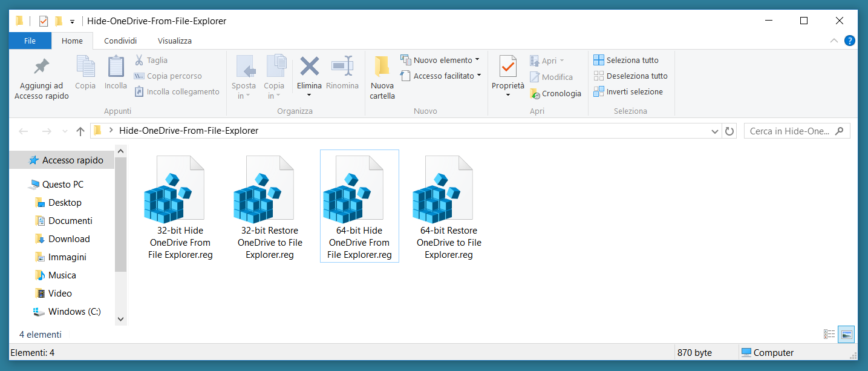868x371 pixels.
Task: Click Incolla collegamento command
Action: (177, 92)
